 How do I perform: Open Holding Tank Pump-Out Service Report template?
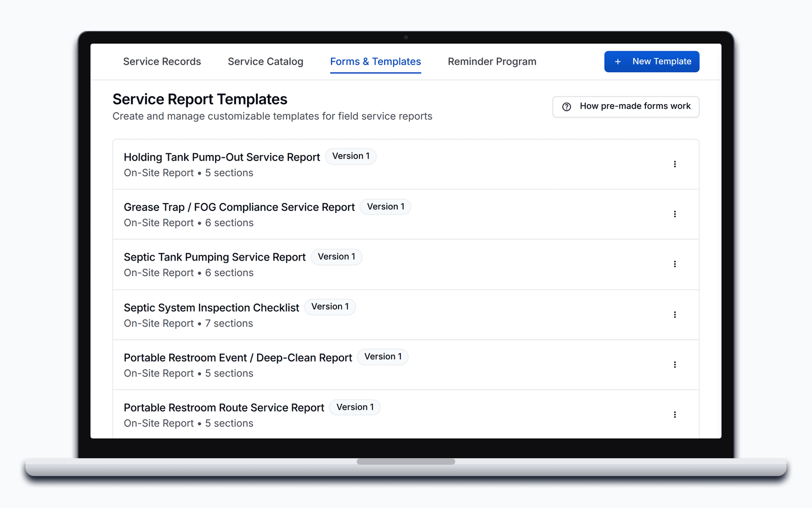(x=222, y=157)
